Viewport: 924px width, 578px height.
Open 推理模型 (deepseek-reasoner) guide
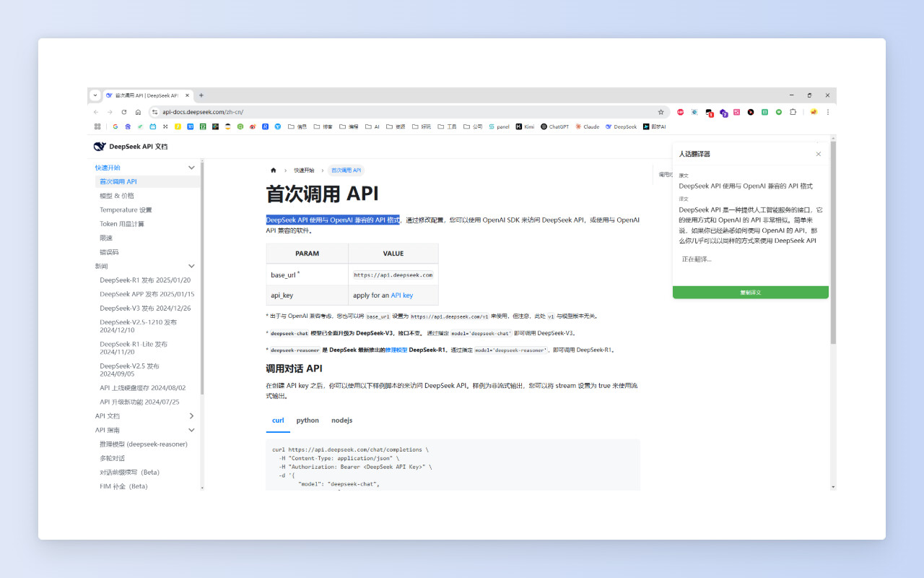point(144,444)
